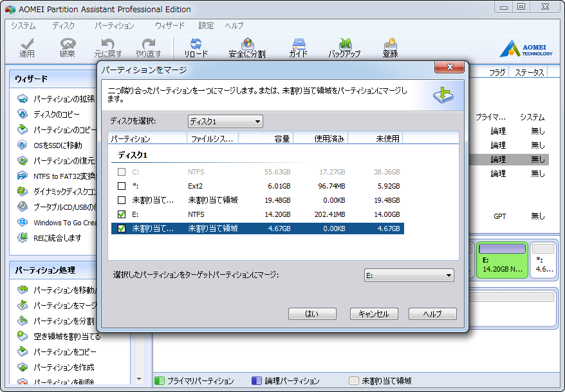This screenshot has height=392, width=565.
Task: Click the ヘルプ button in the merge dialog
Action: pyautogui.click(x=432, y=314)
